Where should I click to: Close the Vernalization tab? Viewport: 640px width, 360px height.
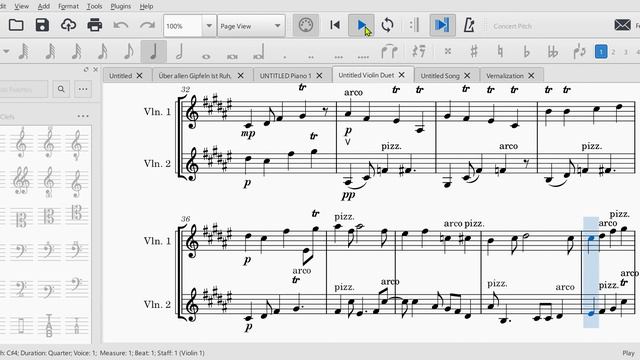(531, 76)
